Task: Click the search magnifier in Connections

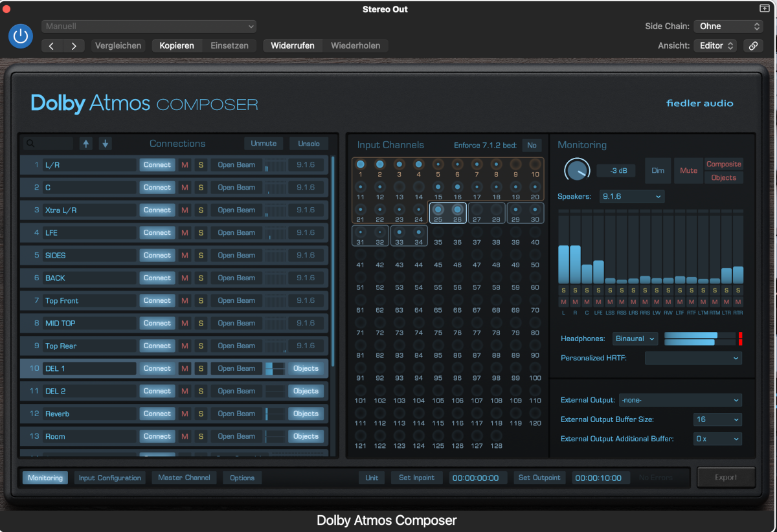Action: pyautogui.click(x=30, y=144)
